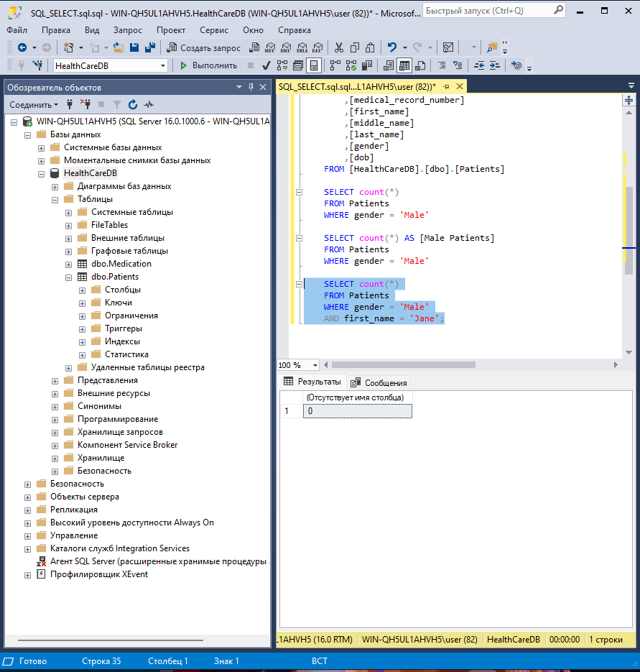Refresh the Object Explorer tree
This screenshot has height=672, width=640.
[133, 104]
